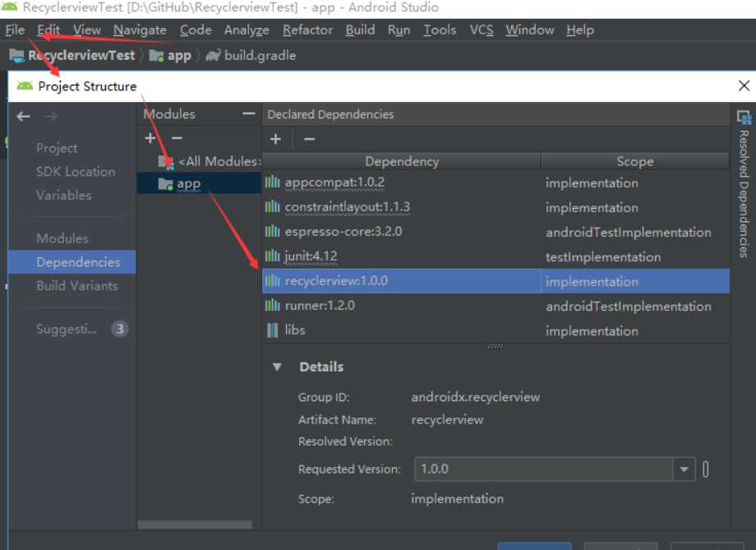Open the Window menu
Screen dimensions: 756x550
coord(530,30)
